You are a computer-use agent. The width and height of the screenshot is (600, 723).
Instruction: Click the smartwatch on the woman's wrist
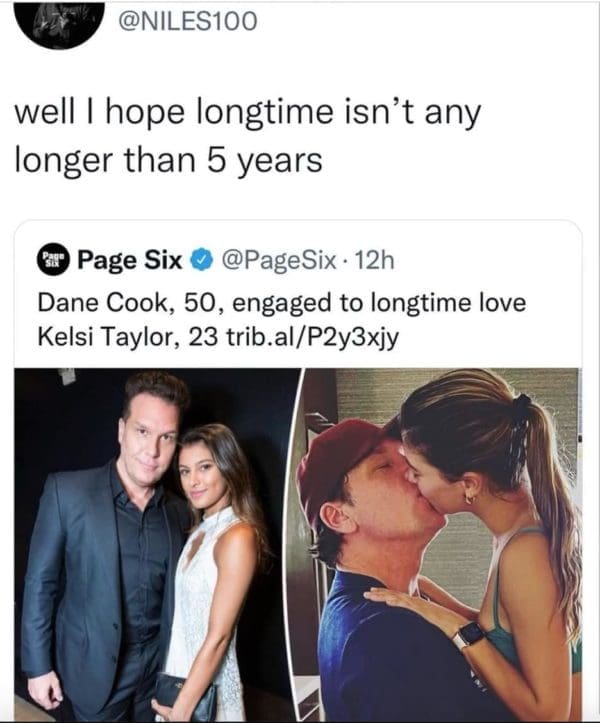(x=468, y=634)
